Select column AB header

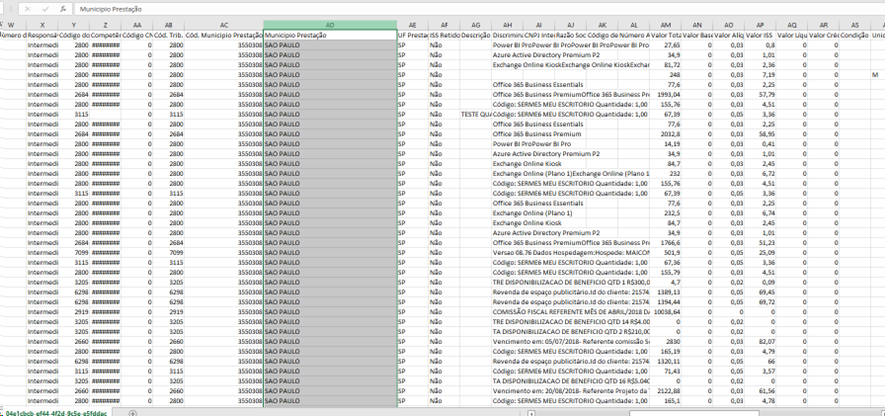[x=169, y=25]
